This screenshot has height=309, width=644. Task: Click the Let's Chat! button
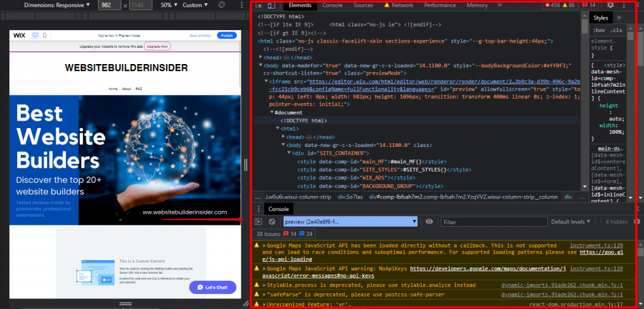(x=213, y=287)
